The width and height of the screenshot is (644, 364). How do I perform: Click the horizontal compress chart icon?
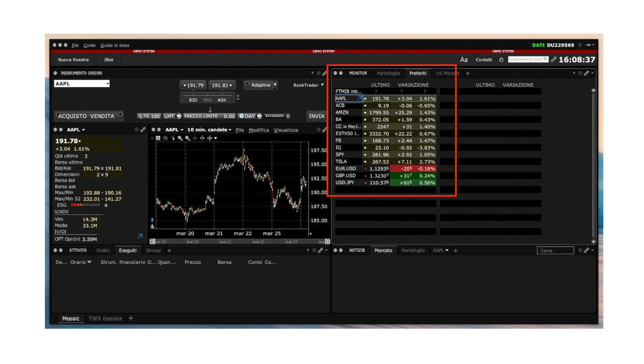(x=209, y=138)
